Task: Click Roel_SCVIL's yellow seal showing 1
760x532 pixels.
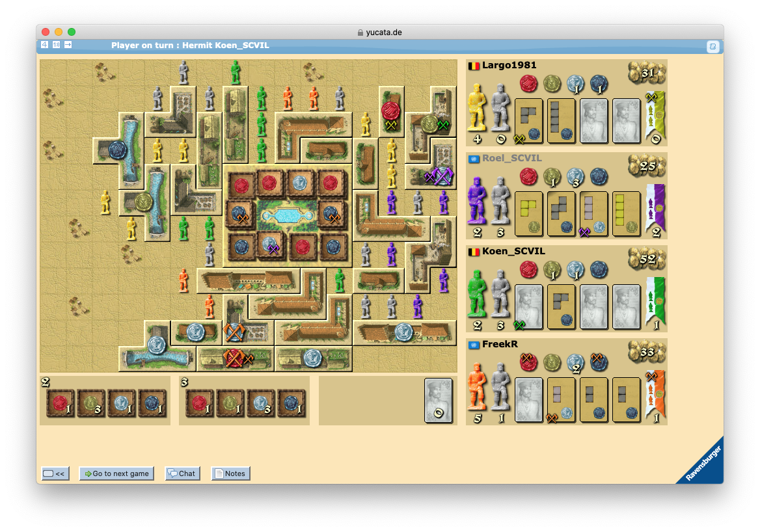Action: (x=552, y=178)
